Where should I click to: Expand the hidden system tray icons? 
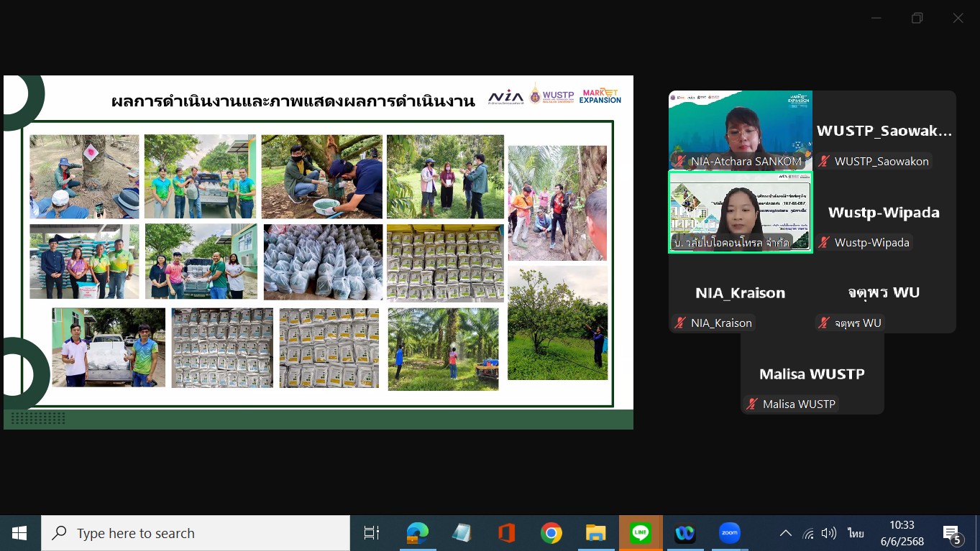tap(786, 533)
